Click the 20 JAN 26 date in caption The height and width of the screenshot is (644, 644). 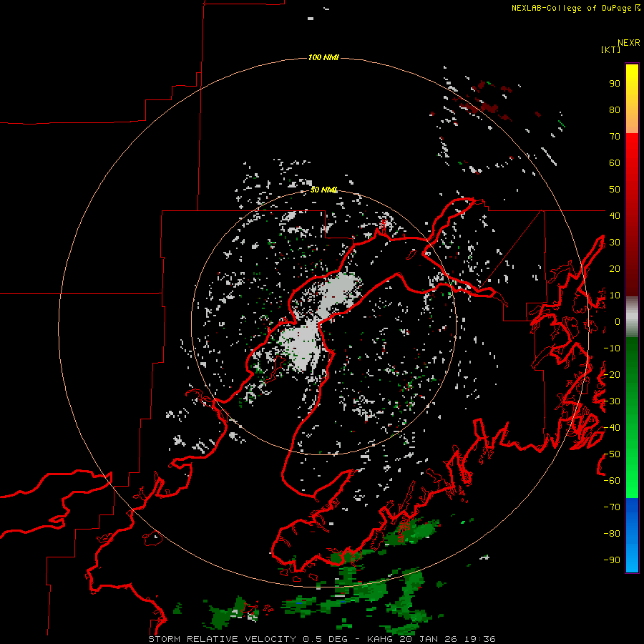(x=429, y=639)
